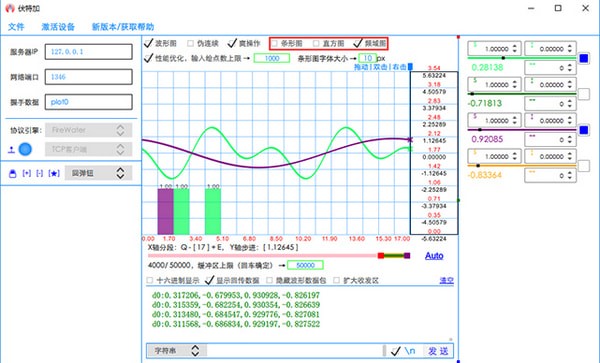Click scale stepper 1.00000 of dark-green channel

[x=494, y=85]
